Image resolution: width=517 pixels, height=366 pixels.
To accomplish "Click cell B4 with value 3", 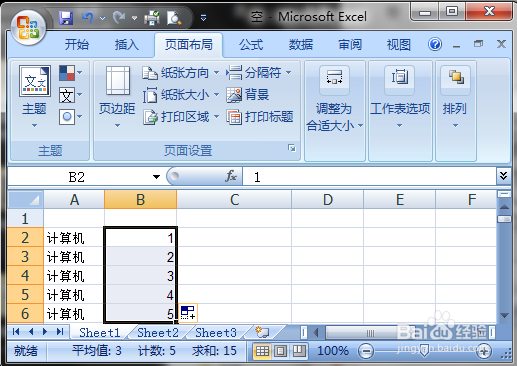I will (x=140, y=275).
